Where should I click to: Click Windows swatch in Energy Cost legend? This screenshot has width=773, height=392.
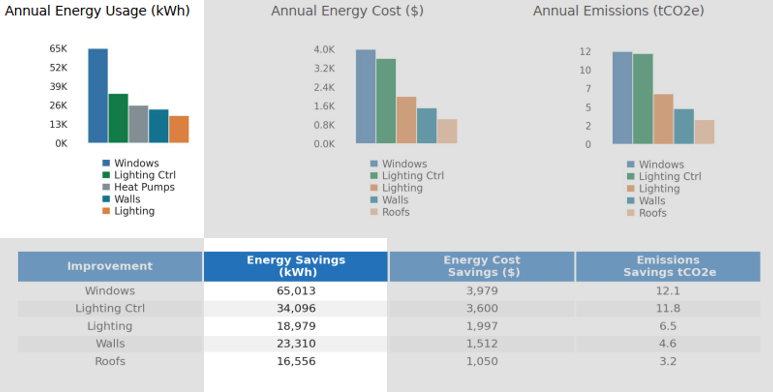374,164
